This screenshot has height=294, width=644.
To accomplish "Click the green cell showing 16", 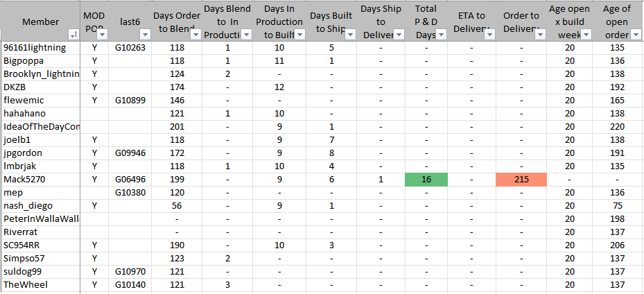I will 426,179.
